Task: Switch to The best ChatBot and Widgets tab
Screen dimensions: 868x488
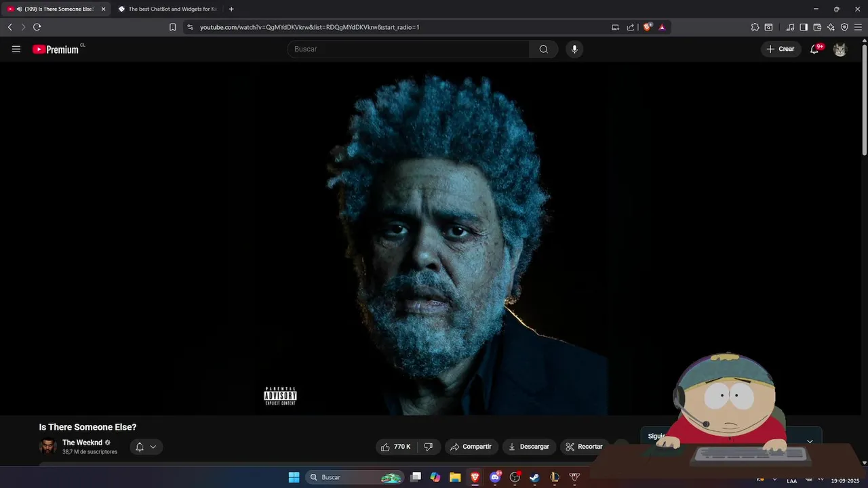Action: click(x=167, y=9)
